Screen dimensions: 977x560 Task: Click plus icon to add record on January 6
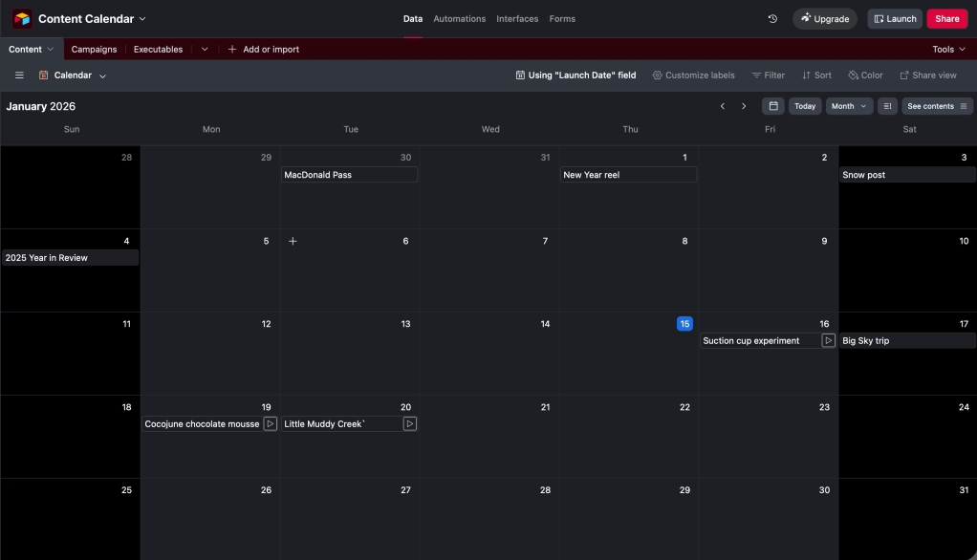(293, 242)
